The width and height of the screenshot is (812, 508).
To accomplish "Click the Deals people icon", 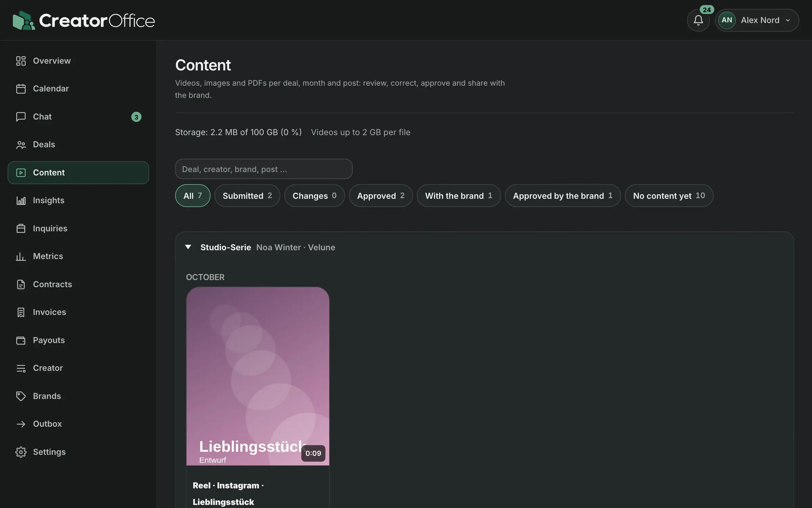I will [21, 145].
